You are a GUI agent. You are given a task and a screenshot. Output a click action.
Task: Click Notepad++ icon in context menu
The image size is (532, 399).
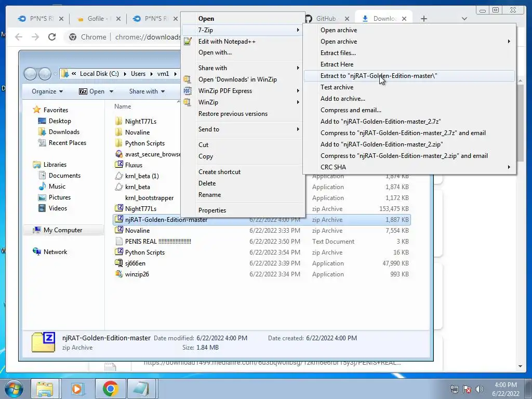188,42
